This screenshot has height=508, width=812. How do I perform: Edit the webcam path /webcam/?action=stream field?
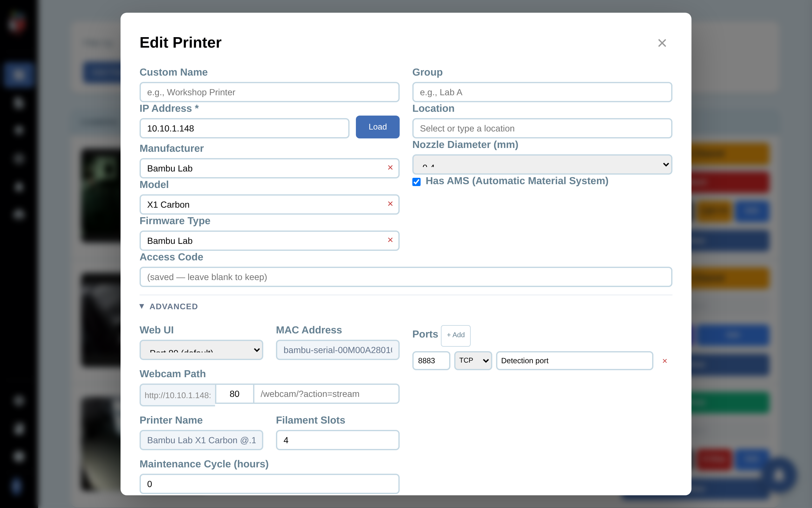[x=326, y=394]
